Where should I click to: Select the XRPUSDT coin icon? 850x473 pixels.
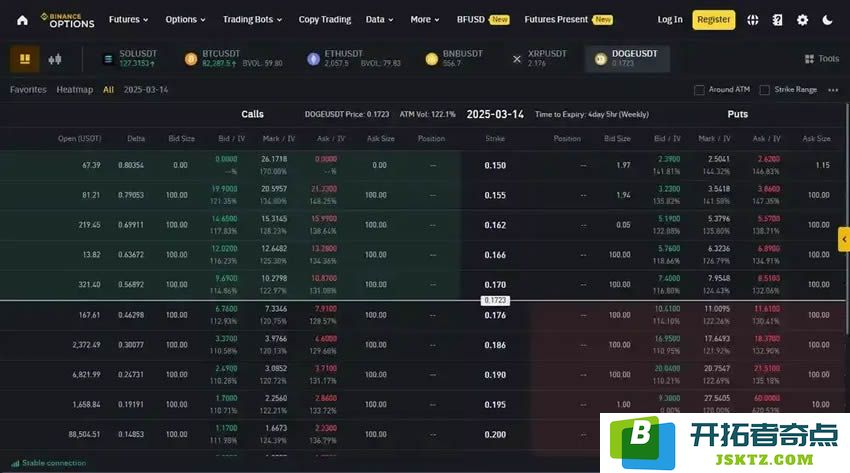(x=517, y=59)
